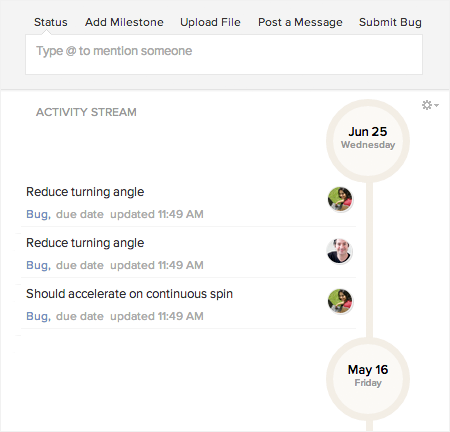Open 'Should accelerate on continuous spin' entry
This screenshot has height=432, width=450.
click(129, 294)
